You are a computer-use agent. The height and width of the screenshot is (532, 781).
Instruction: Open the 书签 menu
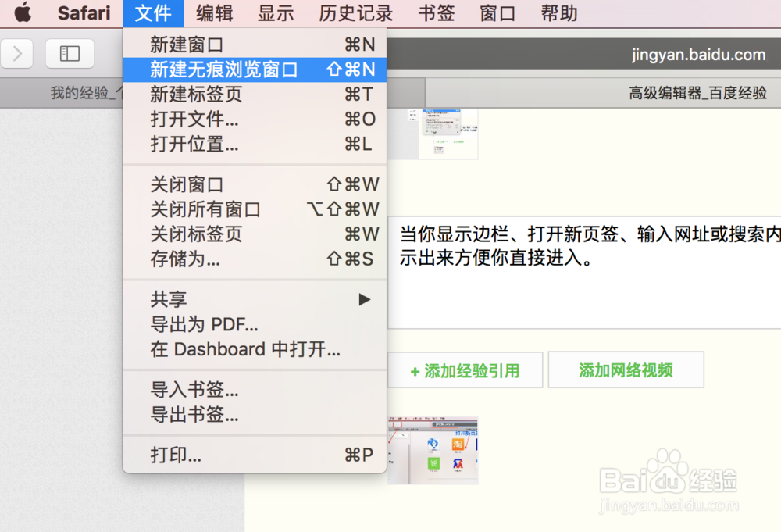pyautogui.click(x=436, y=13)
